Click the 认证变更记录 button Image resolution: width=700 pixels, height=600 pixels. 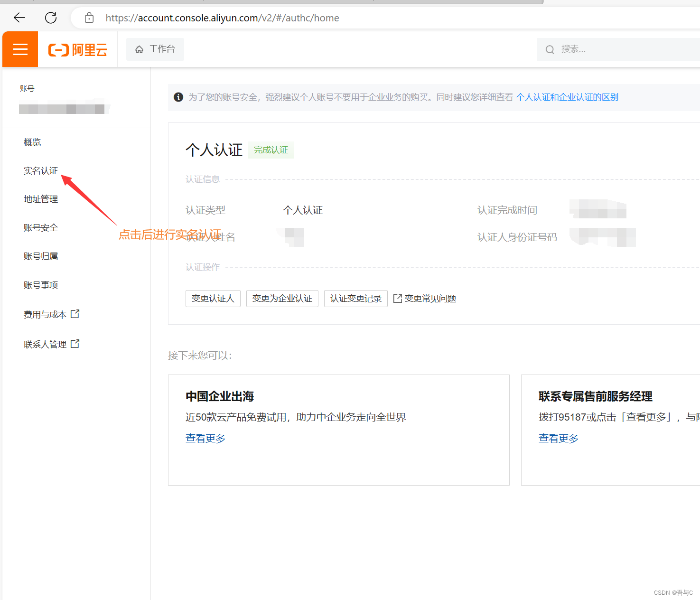tap(356, 299)
